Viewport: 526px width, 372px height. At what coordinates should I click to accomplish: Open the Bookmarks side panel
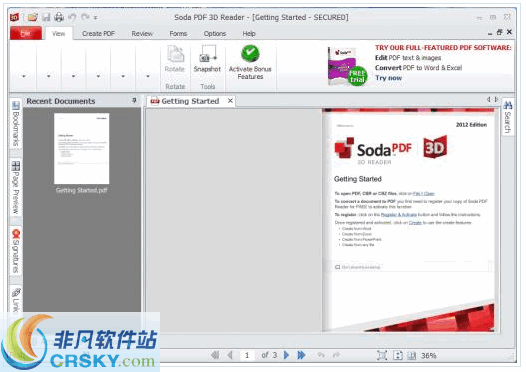click(16, 124)
